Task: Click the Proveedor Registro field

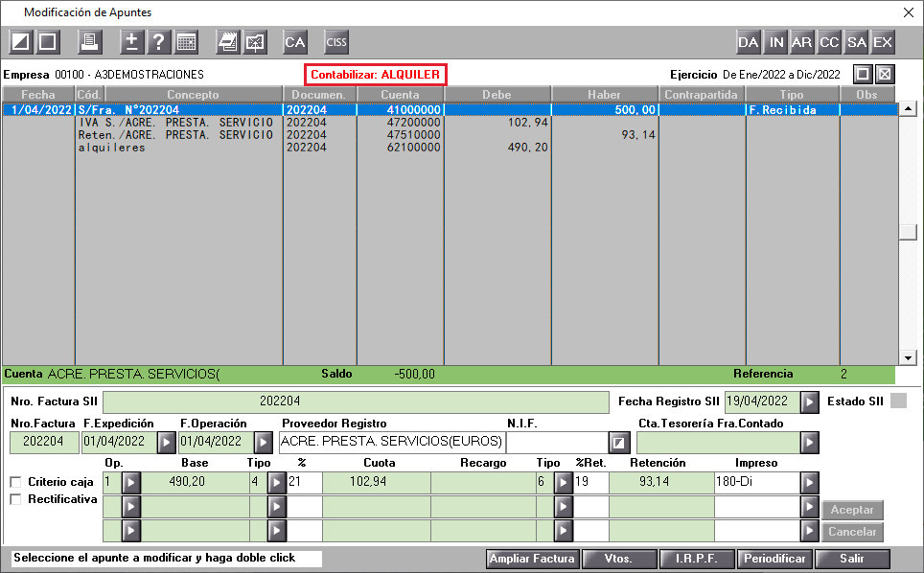Action: coord(392,443)
